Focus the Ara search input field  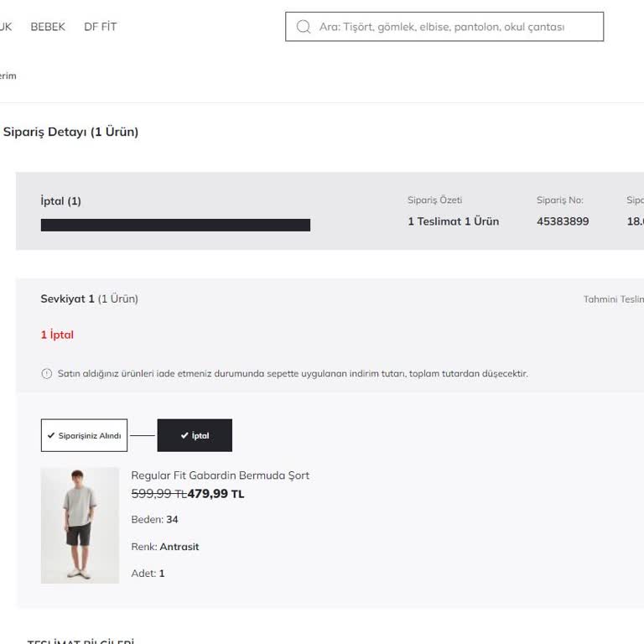[x=453, y=27]
